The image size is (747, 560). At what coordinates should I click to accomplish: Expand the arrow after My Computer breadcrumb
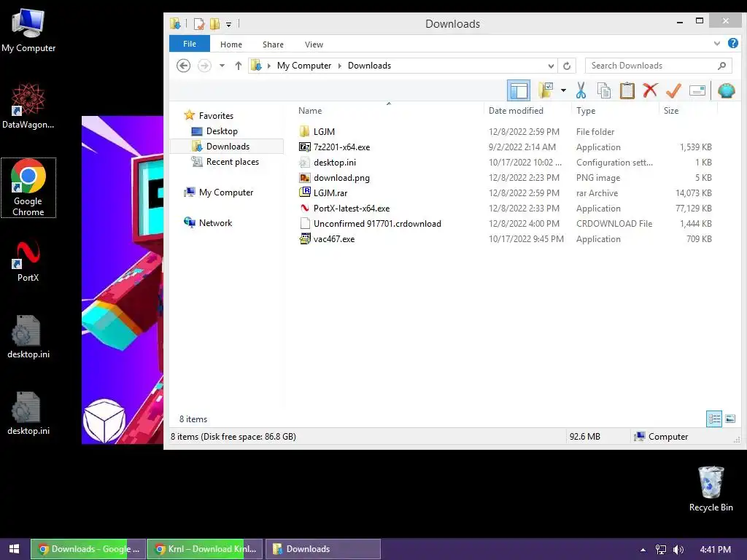click(x=340, y=66)
